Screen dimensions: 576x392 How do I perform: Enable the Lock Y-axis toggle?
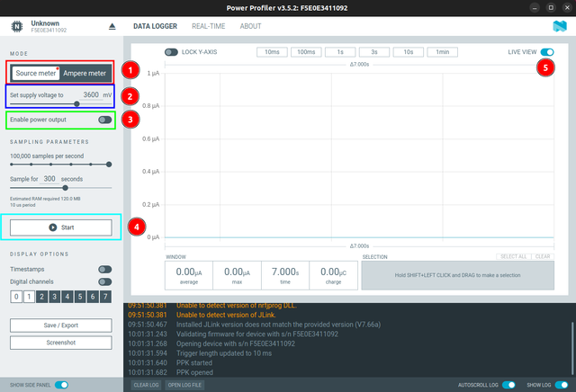171,52
